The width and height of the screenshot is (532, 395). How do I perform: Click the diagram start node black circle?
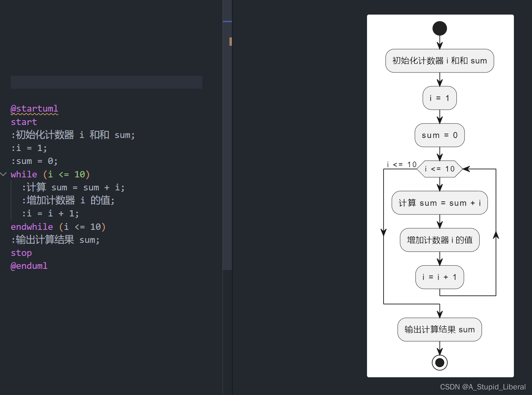pyautogui.click(x=439, y=28)
